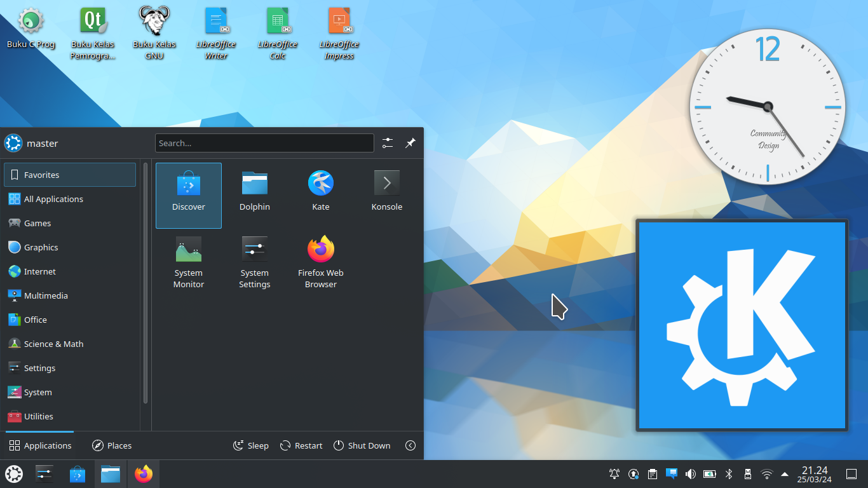The image size is (868, 488).
Task: Click the KDE logo picture widget
Action: [x=742, y=325]
